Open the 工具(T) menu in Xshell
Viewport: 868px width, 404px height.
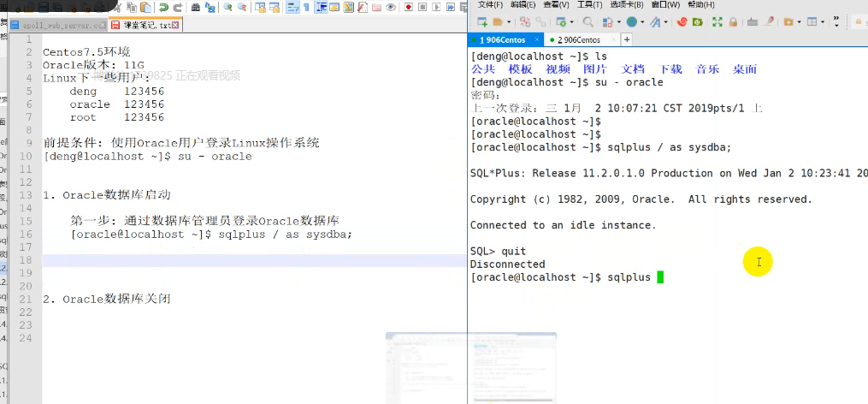point(589,4)
